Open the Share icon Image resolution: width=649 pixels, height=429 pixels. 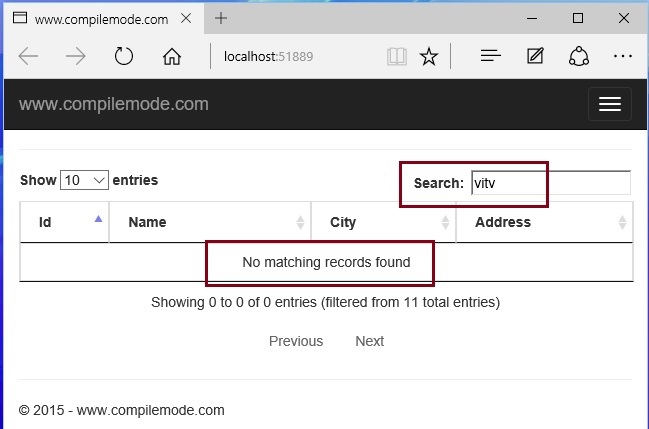pos(579,56)
